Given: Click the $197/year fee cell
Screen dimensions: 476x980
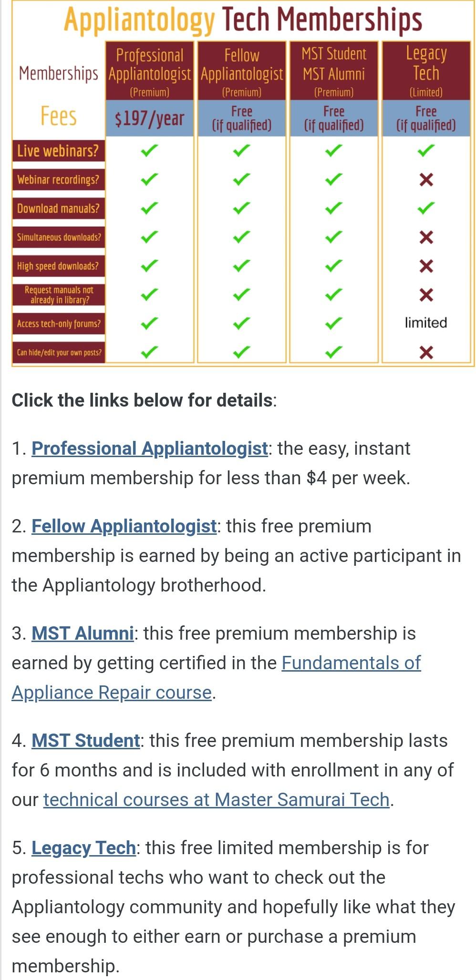Looking at the screenshot, I should click(x=149, y=118).
